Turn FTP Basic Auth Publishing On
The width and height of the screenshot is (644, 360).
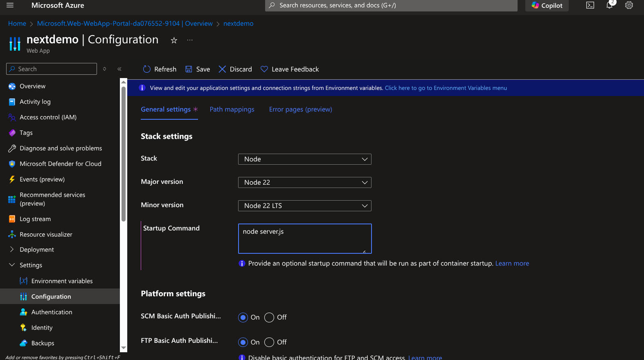[243, 342]
